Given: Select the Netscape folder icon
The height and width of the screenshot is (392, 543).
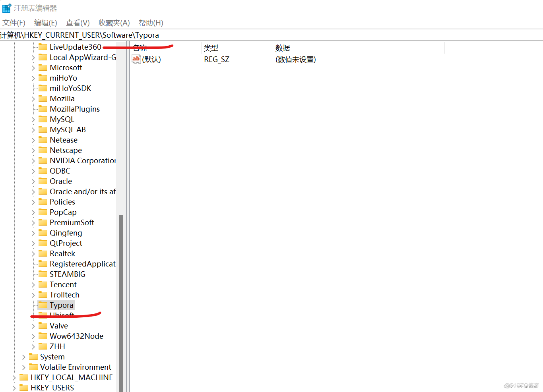Looking at the screenshot, I should point(43,150).
